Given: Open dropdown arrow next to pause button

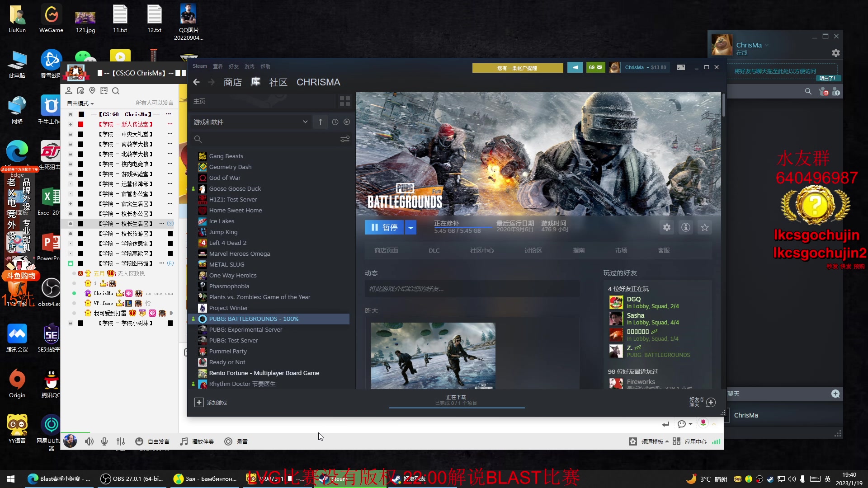Looking at the screenshot, I should 410,227.
